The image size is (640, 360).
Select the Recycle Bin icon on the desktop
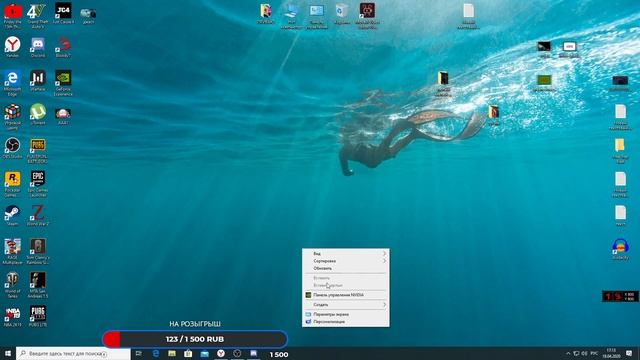342,14
